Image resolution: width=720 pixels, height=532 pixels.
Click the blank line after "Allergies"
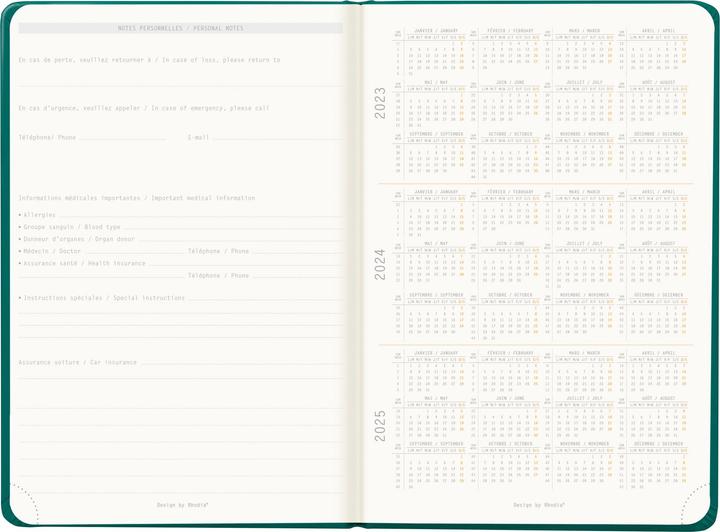tap(200, 217)
